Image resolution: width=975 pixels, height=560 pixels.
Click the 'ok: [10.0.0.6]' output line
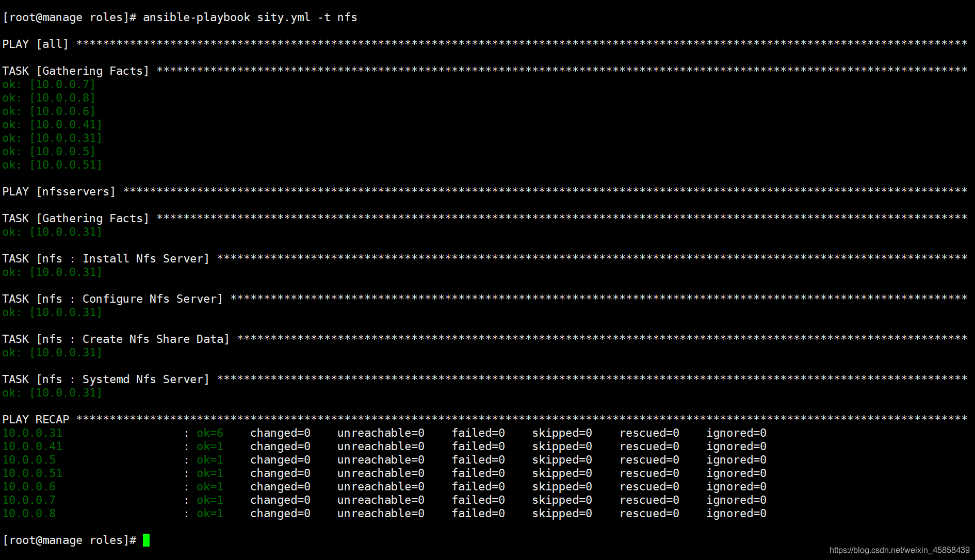tap(49, 111)
